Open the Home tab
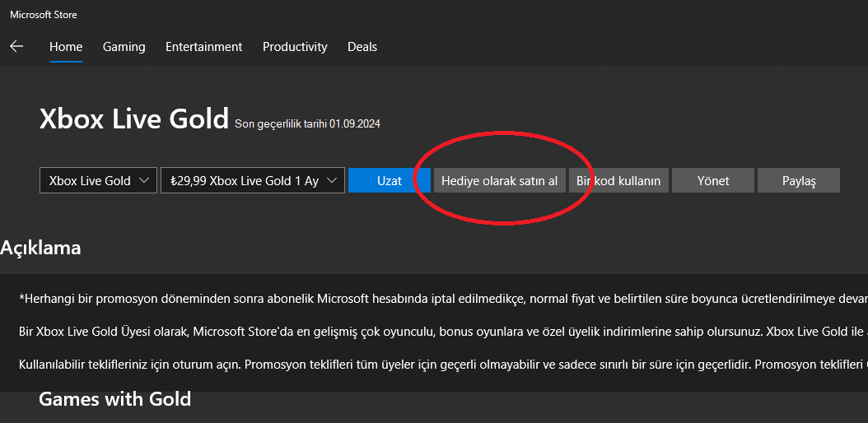Viewport: 868px width, 423px height. click(x=66, y=47)
